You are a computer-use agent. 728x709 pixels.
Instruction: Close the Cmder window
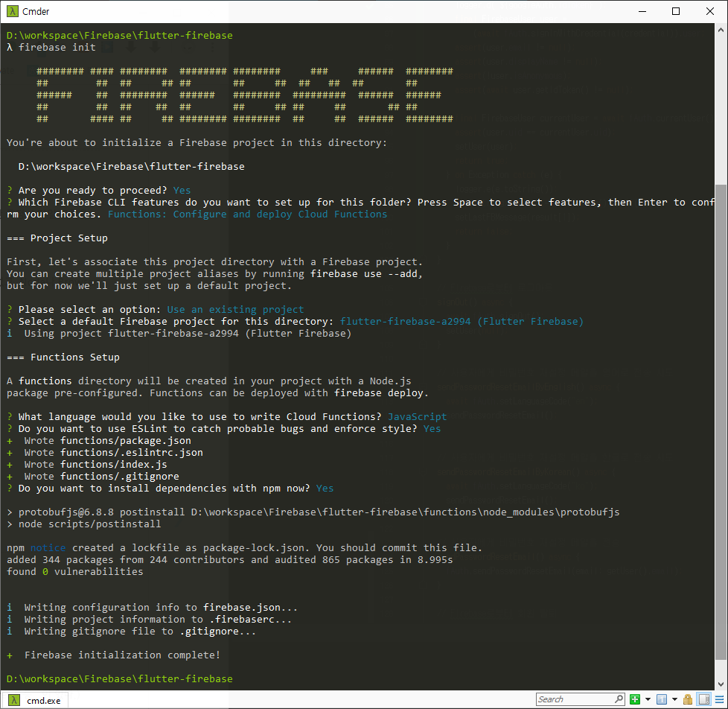(710, 11)
